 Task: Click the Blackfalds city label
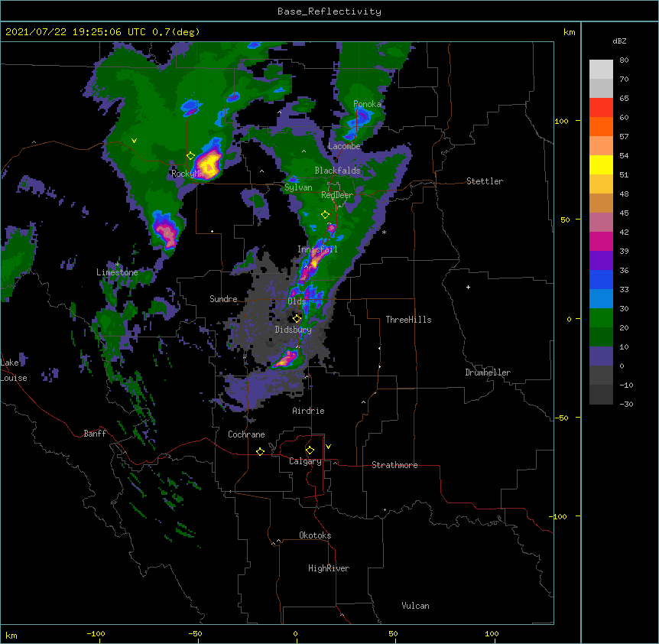click(337, 171)
